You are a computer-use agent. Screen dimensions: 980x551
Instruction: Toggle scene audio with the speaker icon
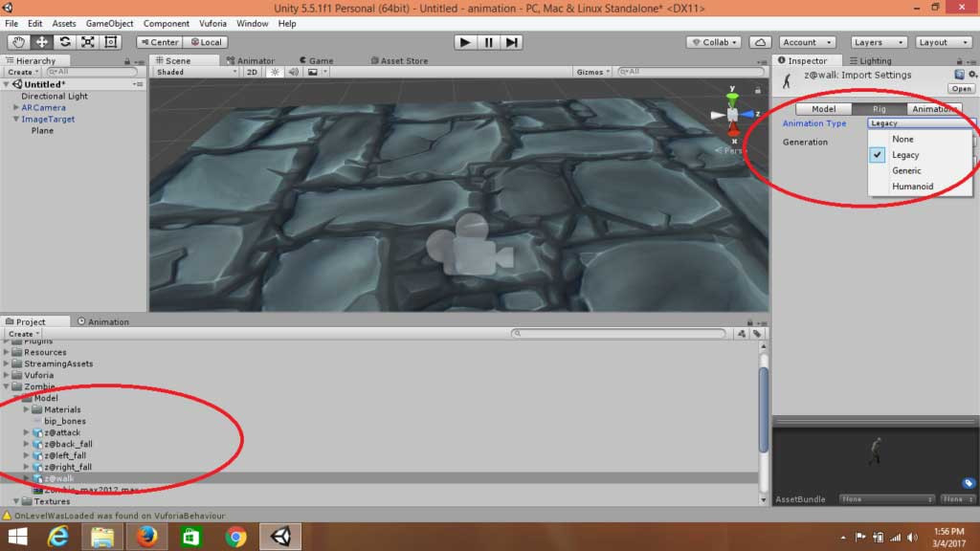coord(295,70)
